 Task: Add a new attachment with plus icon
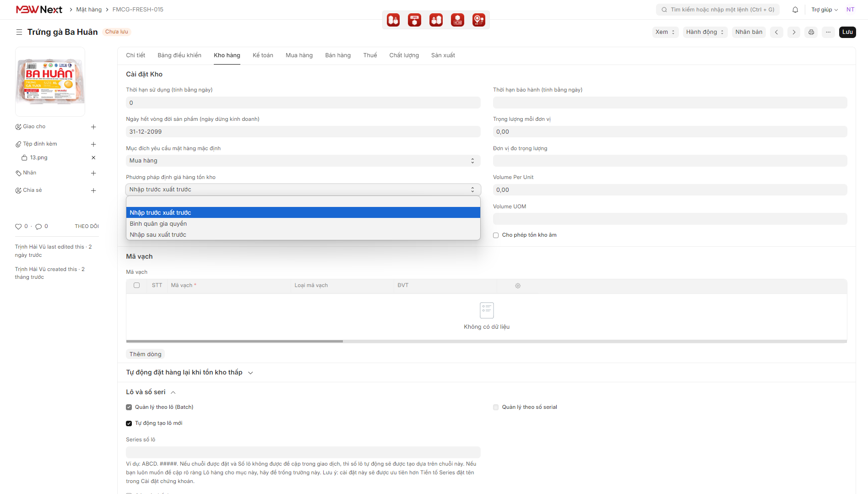point(93,144)
